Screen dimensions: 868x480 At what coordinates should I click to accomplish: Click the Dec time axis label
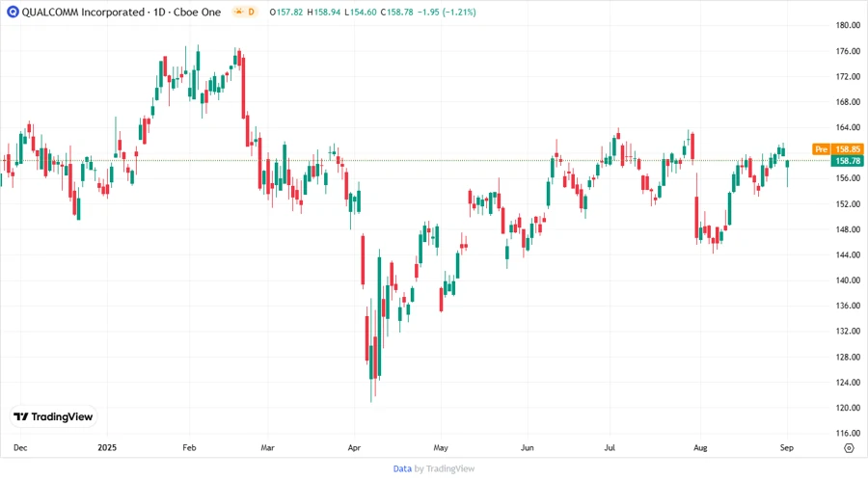[20, 447]
